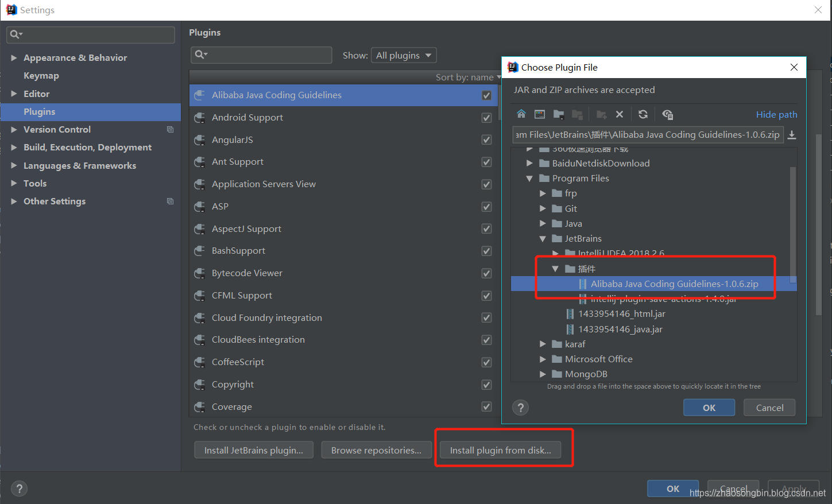Click Cancel in Choose Plugin File dialog
This screenshot has height=504, width=832.
tap(769, 408)
